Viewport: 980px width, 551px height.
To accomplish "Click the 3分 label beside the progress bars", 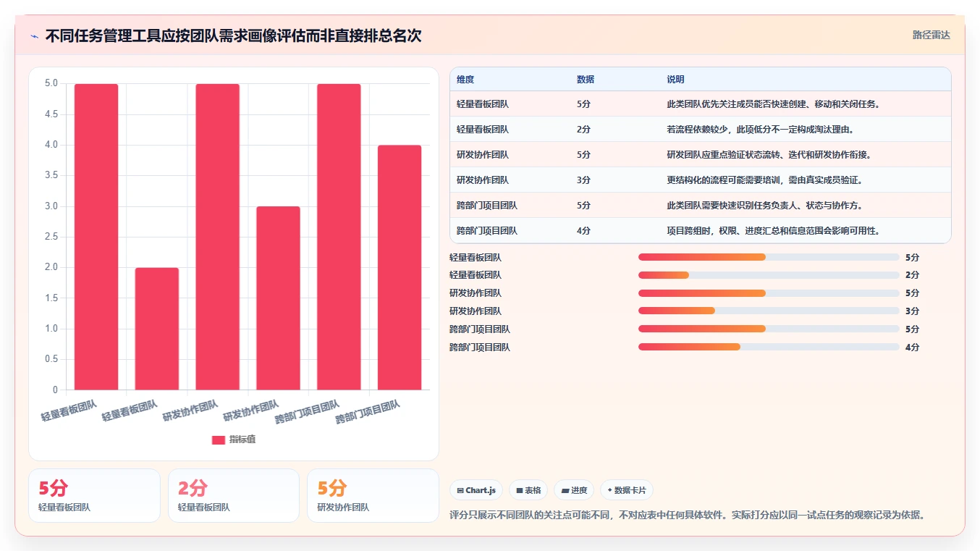I will point(912,311).
